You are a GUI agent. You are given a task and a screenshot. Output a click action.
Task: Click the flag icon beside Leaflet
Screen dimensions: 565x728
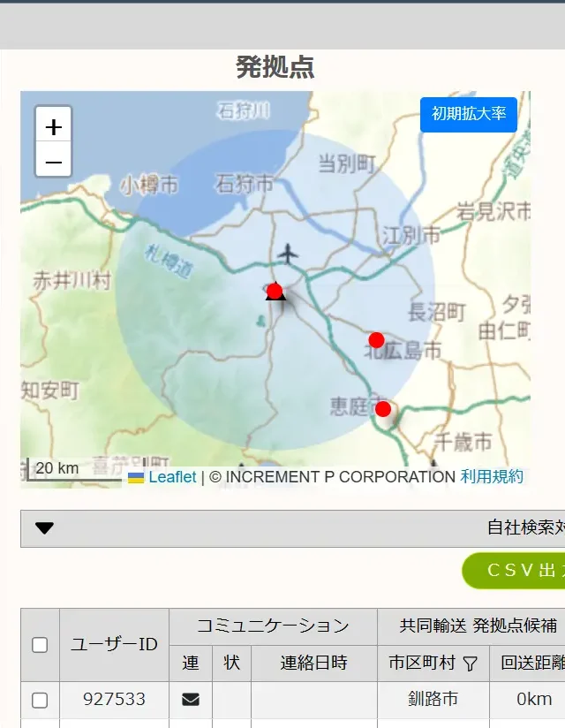pos(136,477)
